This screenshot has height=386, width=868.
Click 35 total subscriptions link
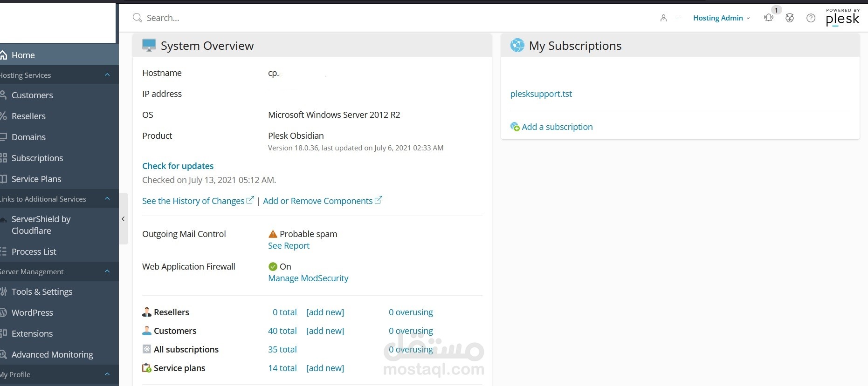(282, 349)
